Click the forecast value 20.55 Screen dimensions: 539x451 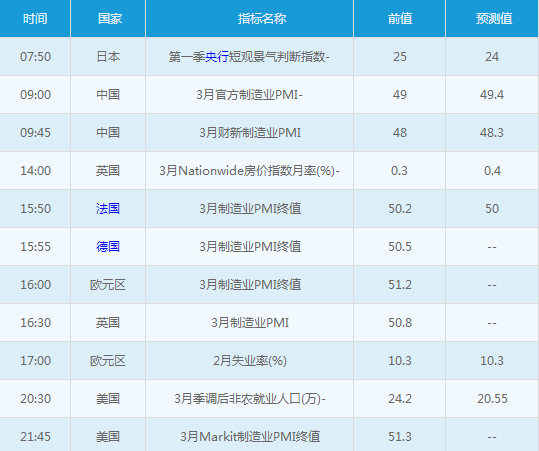[492, 399]
